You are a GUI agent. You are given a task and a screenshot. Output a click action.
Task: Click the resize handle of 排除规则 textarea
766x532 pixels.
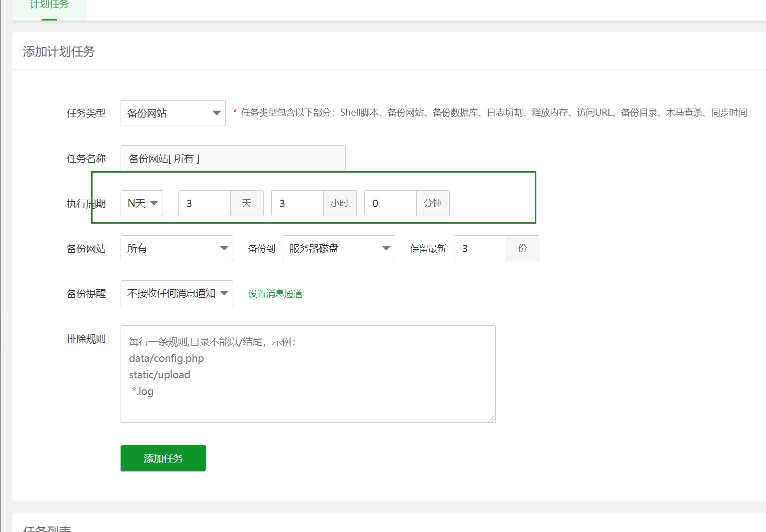tap(491, 418)
